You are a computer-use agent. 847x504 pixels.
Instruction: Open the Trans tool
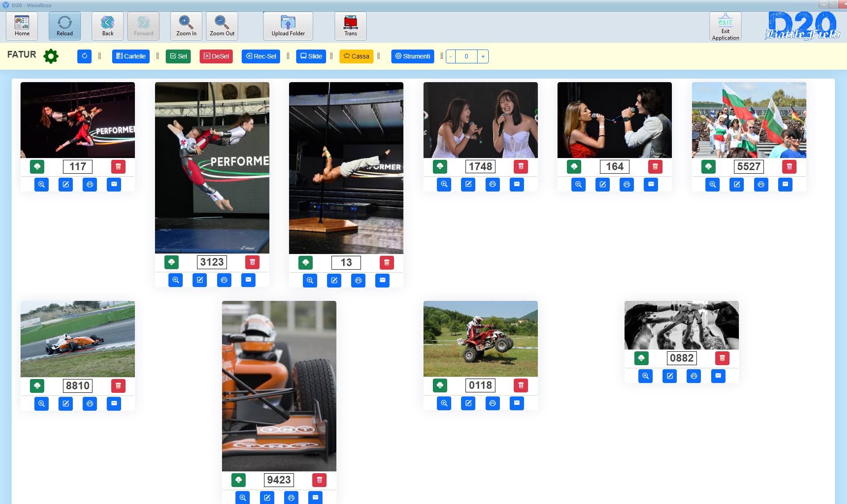[x=351, y=26]
